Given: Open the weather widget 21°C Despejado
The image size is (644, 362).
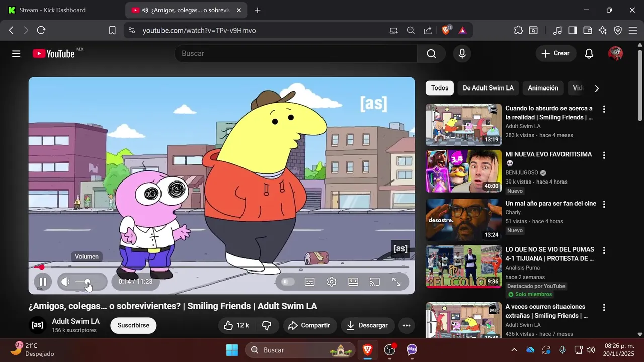Looking at the screenshot, I should (33, 350).
